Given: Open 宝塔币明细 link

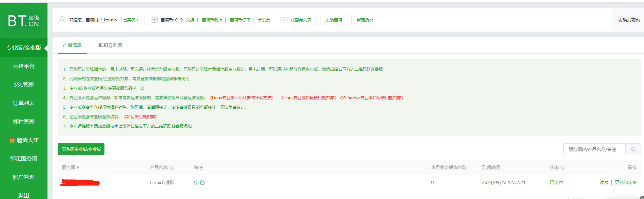Looking at the screenshot, I should click(x=212, y=20).
